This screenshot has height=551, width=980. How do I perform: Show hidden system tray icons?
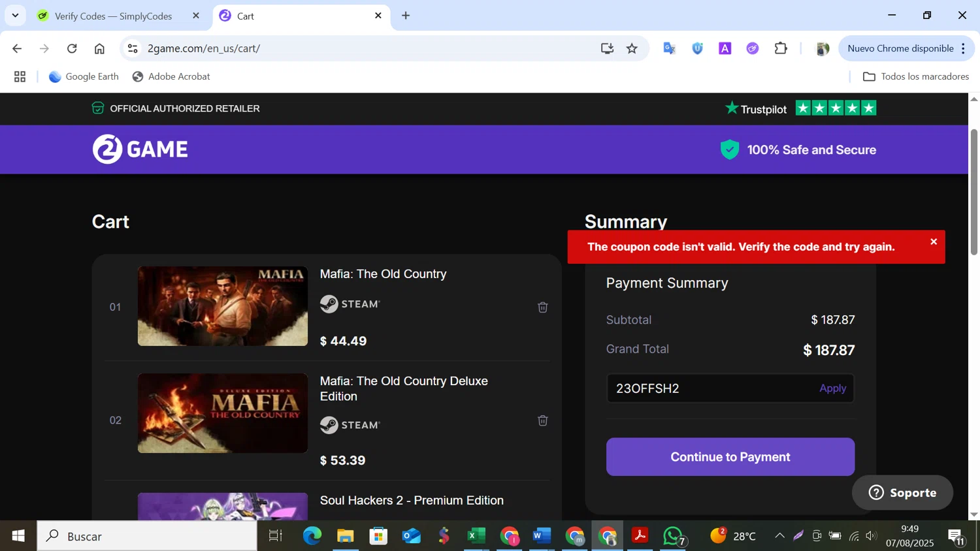pyautogui.click(x=779, y=536)
